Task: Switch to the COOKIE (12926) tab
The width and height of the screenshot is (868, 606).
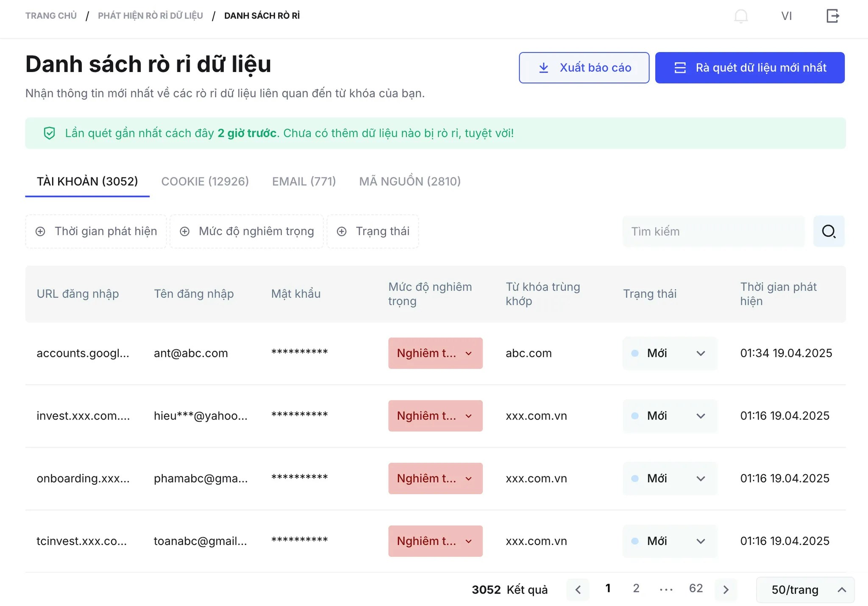Action: click(205, 181)
